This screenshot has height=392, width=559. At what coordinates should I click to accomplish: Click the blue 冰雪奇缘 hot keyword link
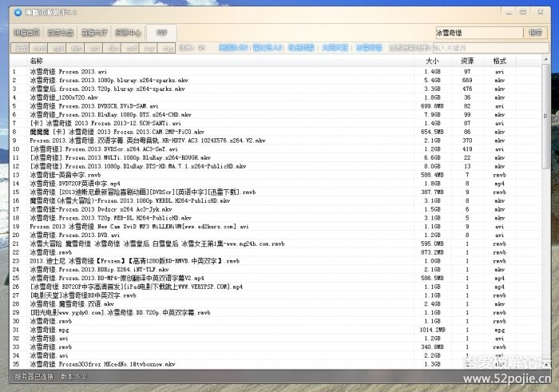(369, 47)
